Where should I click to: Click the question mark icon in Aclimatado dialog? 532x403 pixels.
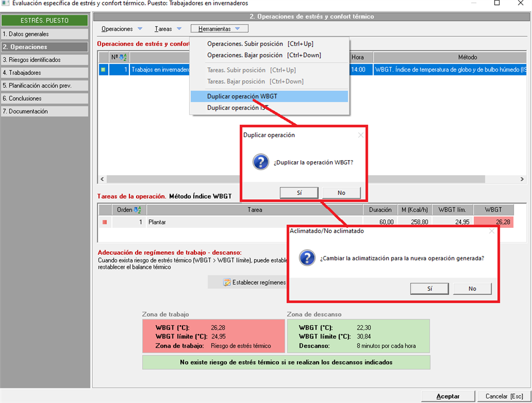[x=307, y=258]
